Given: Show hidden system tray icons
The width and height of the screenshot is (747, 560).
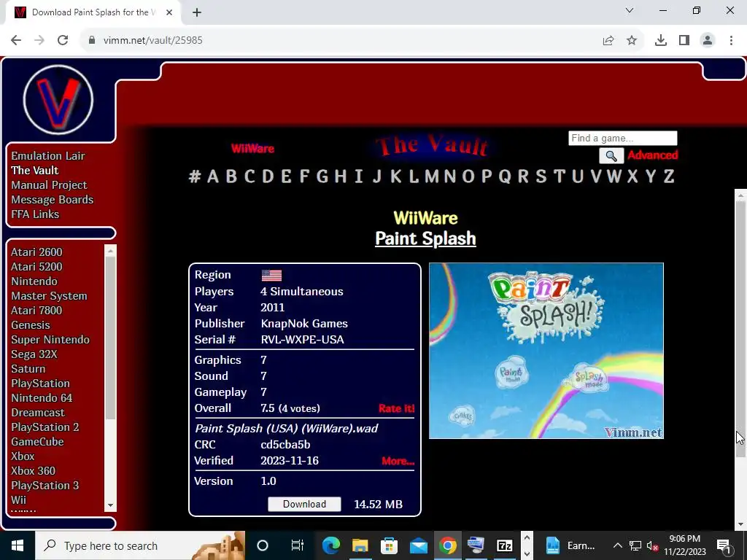Looking at the screenshot, I should [617, 545].
